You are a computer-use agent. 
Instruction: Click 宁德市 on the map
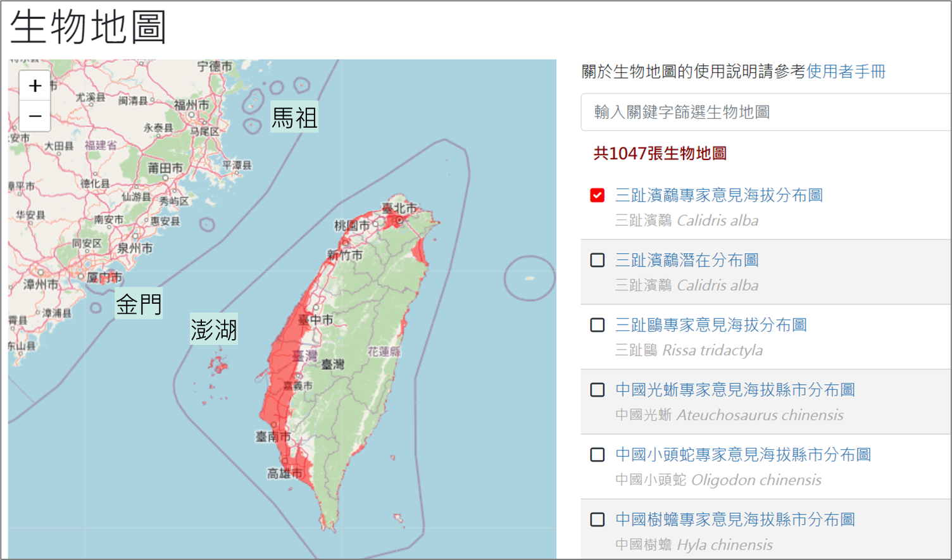(x=215, y=66)
